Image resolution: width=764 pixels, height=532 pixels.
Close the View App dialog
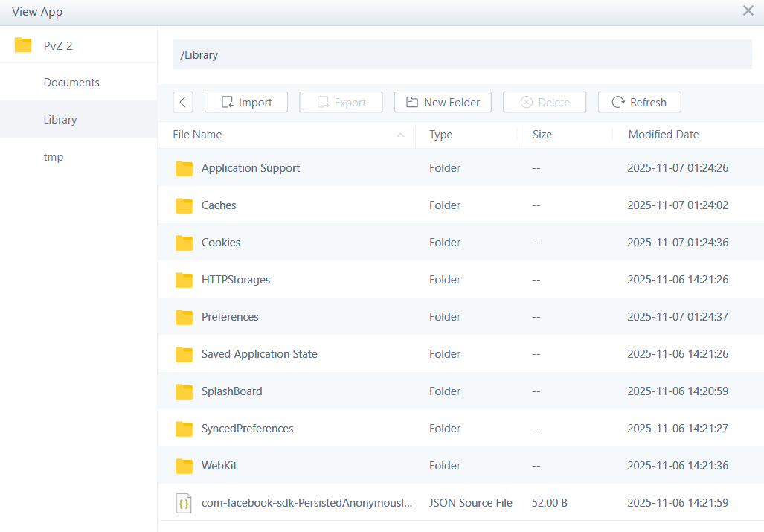point(748,10)
